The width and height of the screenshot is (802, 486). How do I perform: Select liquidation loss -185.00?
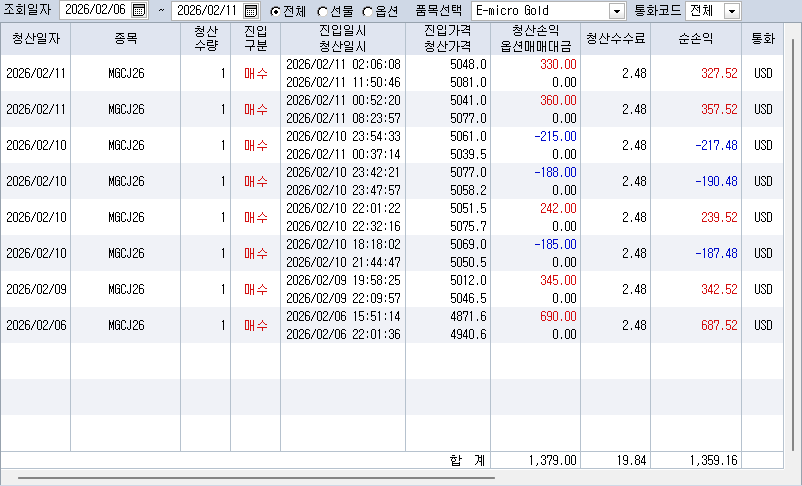click(x=555, y=245)
